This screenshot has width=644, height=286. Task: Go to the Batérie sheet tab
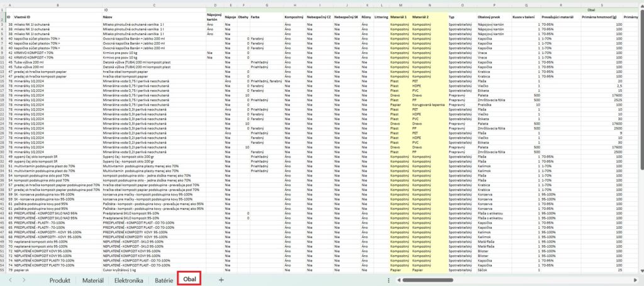tap(165, 280)
